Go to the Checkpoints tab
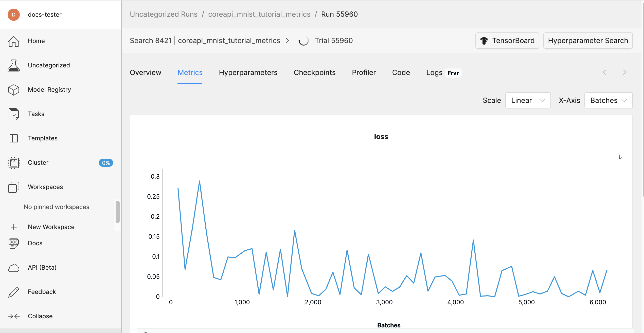Viewport: 644px width, 333px height. pyautogui.click(x=315, y=72)
